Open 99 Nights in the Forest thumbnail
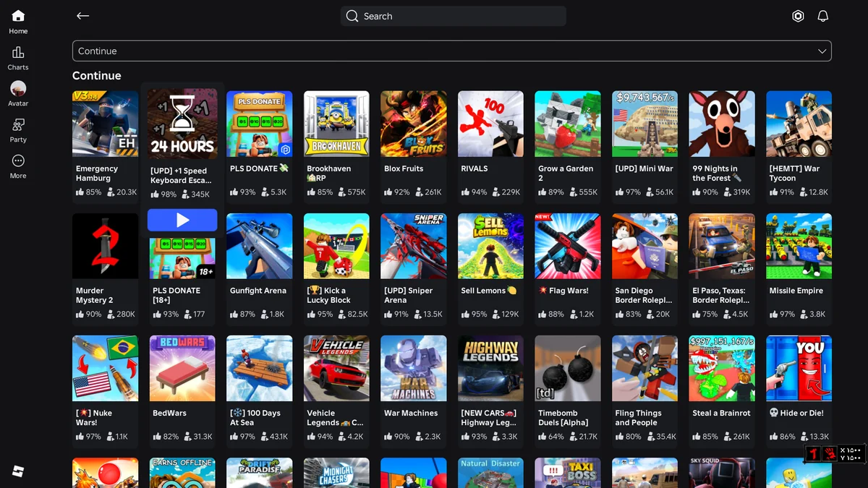The height and width of the screenshot is (488, 868). (x=722, y=124)
